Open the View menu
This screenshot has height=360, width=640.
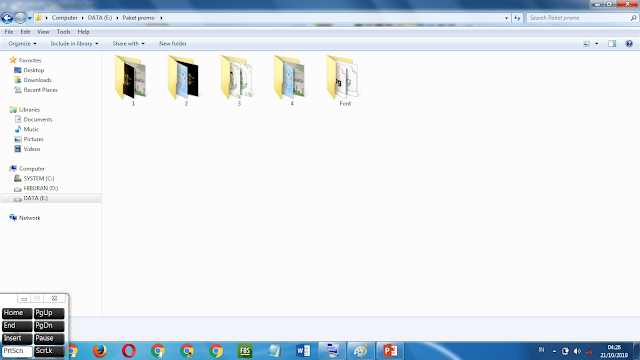point(43,32)
